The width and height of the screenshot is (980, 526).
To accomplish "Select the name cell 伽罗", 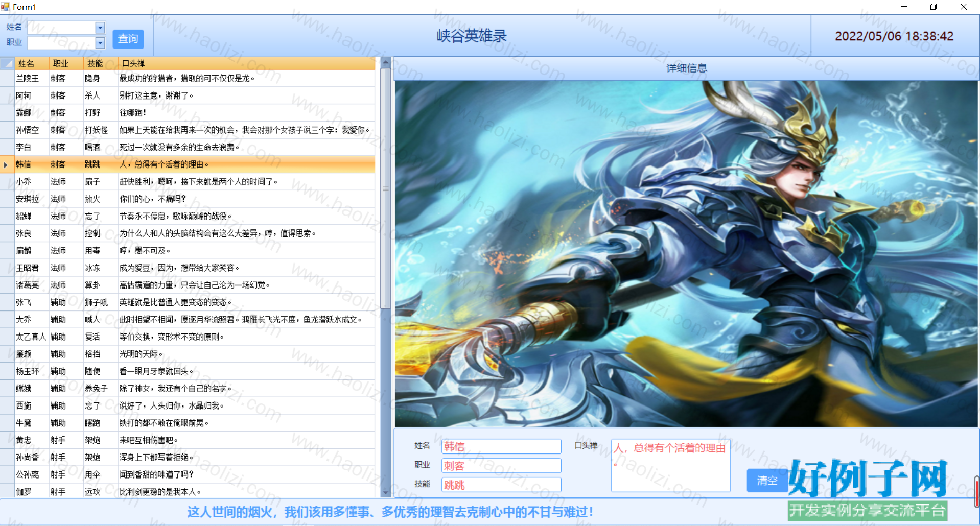I will 32,492.
